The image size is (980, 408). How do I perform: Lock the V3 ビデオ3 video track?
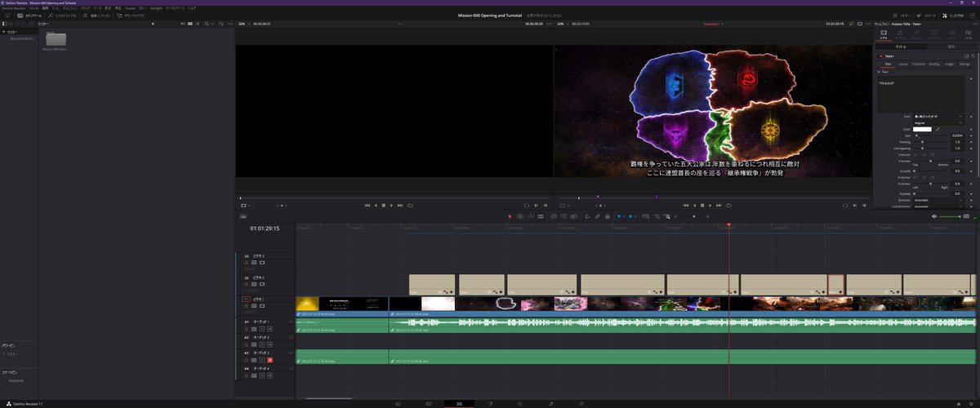(245, 262)
